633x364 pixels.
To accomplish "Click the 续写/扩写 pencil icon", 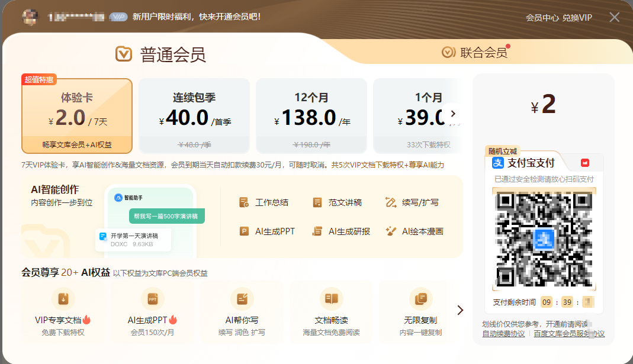I will point(391,202).
